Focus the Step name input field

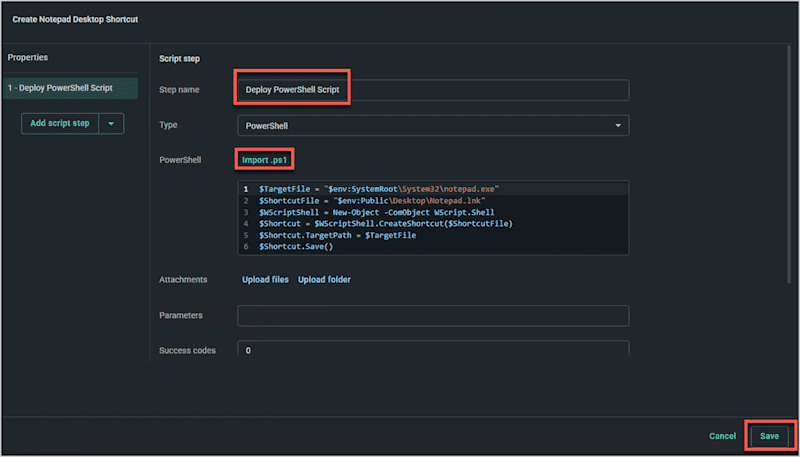(433, 90)
